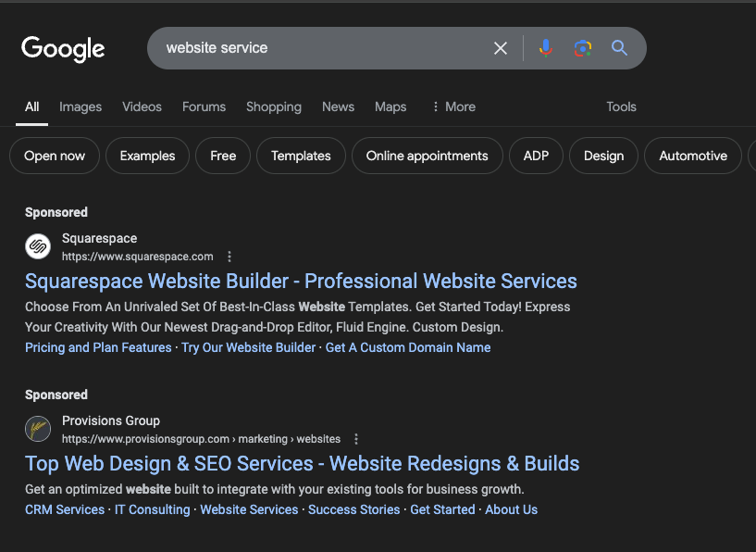Switch to the Maps tab
The image size is (756, 552).
pos(390,107)
